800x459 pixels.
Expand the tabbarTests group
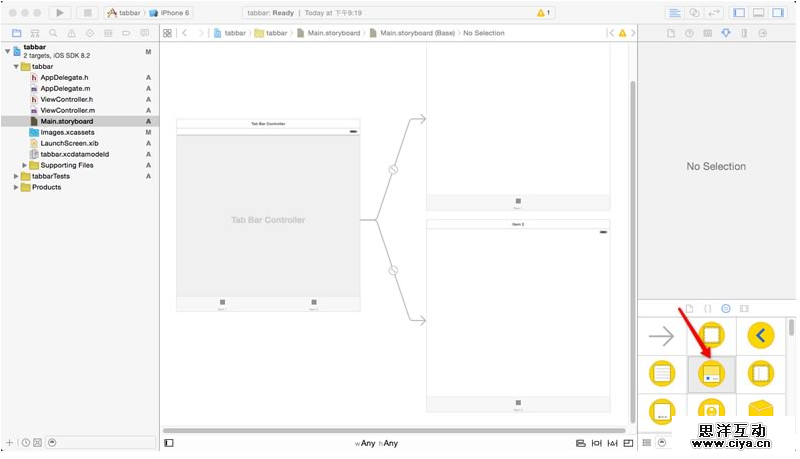(x=16, y=176)
